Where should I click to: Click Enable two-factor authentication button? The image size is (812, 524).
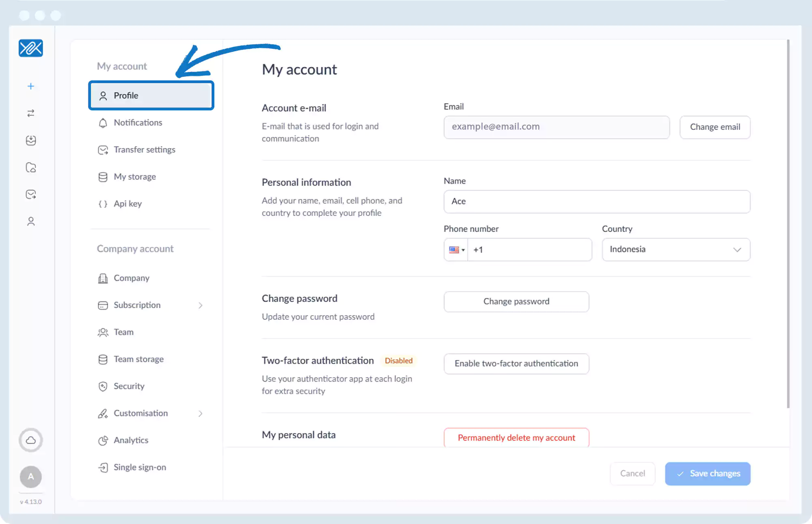(516, 364)
